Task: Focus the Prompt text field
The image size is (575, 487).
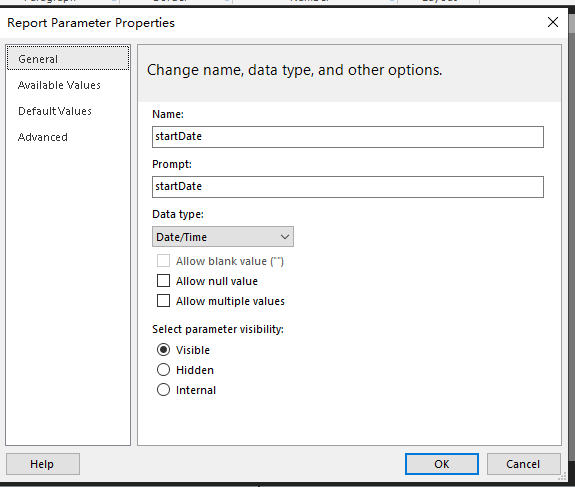Action: (x=348, y=187)
